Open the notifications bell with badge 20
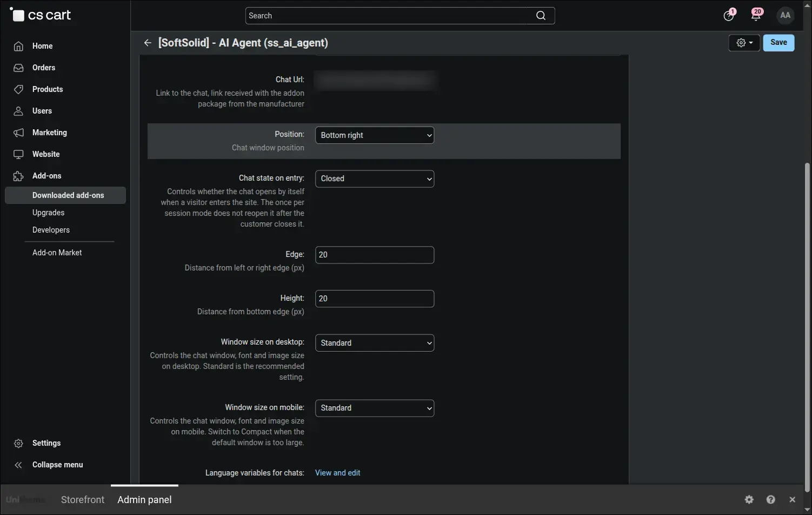The height and width of the screenshot is (515, 812). click(756, 15)
